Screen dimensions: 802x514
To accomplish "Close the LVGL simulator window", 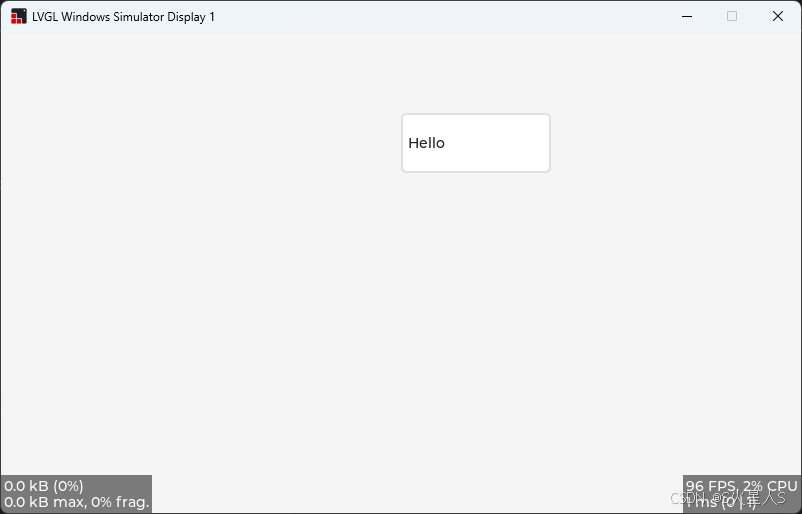I will click(777, 16).
